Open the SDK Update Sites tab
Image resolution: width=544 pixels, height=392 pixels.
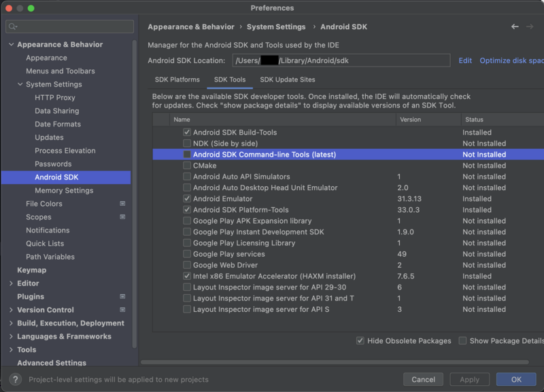288,79
